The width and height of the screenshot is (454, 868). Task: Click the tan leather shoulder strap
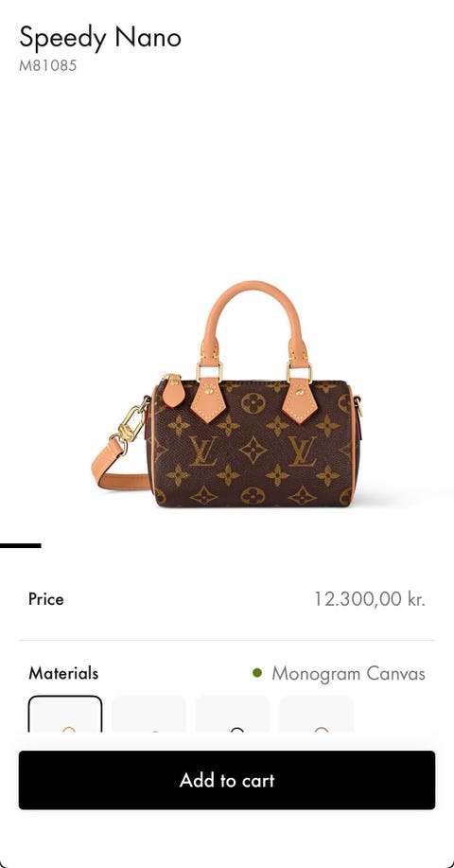117,469
